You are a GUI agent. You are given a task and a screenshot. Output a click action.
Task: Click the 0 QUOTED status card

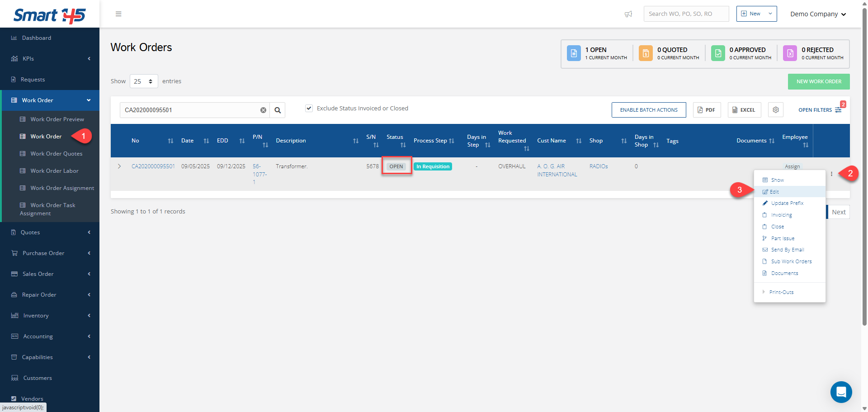point(669,53)
